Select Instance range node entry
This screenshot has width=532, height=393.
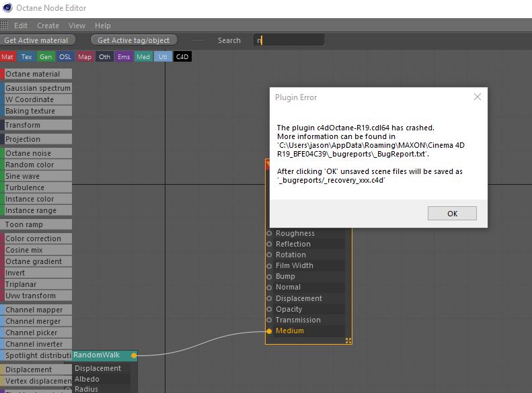[36, 210]
